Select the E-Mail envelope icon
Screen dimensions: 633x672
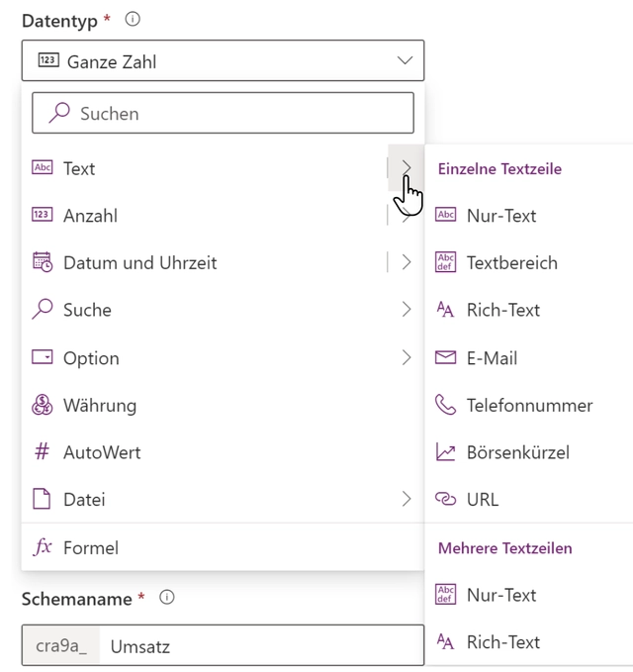point(445,357)
